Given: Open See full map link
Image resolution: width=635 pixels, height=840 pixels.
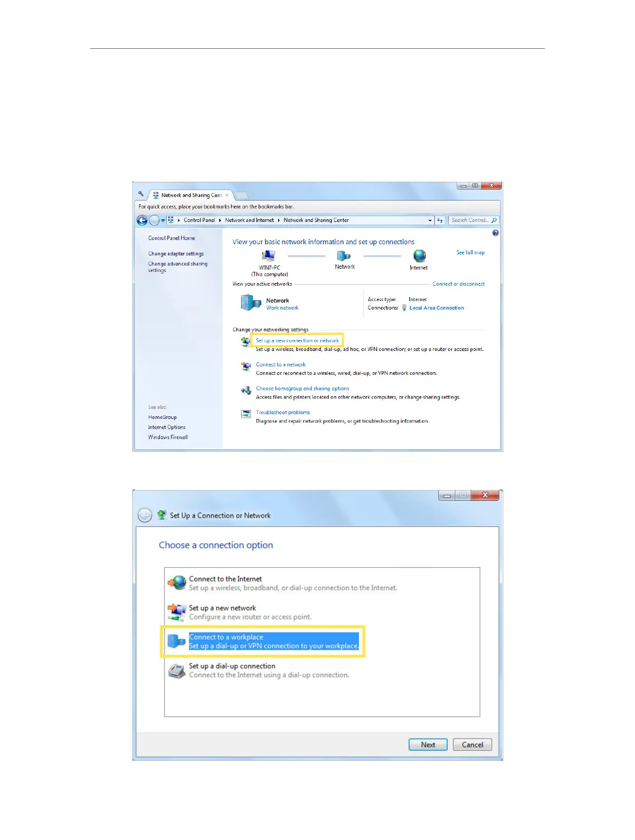Looking at the screenshot, I should (x=470, y=253).
